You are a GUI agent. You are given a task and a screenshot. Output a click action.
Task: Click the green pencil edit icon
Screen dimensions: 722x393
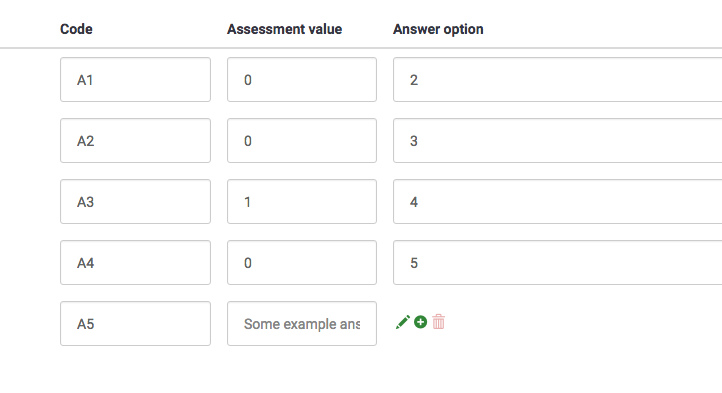click(402, 322)
